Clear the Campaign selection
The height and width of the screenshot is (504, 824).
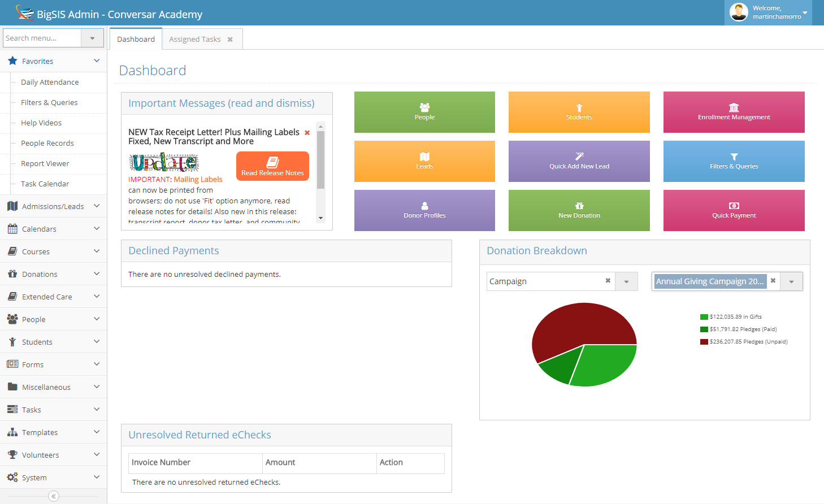[x=608, y=281]
